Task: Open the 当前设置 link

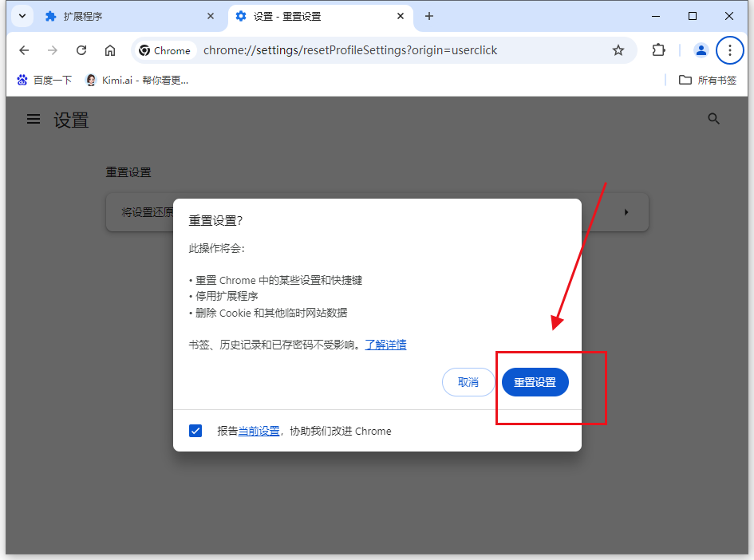Action: coord(259,432)
